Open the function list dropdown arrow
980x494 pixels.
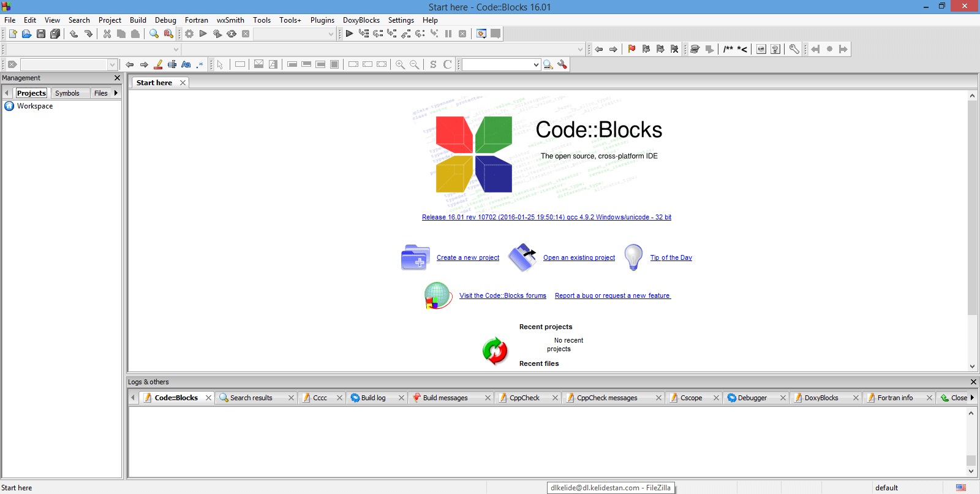pyautogui.click(x=580, y=49)
